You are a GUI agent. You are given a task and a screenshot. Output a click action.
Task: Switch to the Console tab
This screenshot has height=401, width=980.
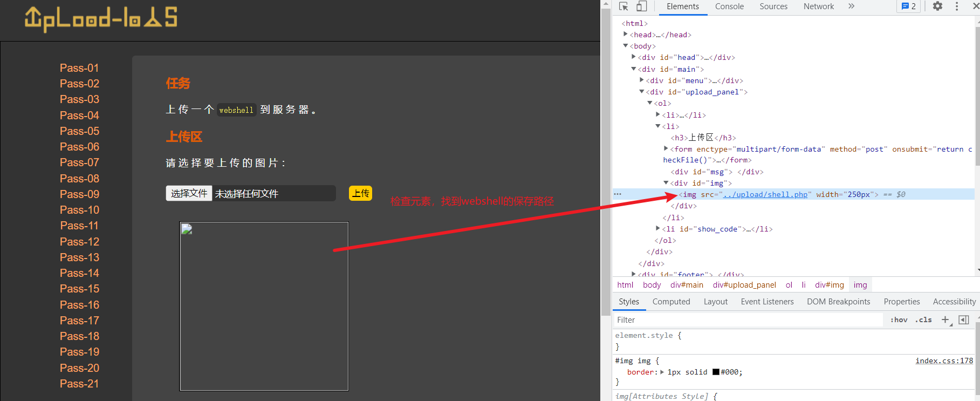click(x=729, y=6)
